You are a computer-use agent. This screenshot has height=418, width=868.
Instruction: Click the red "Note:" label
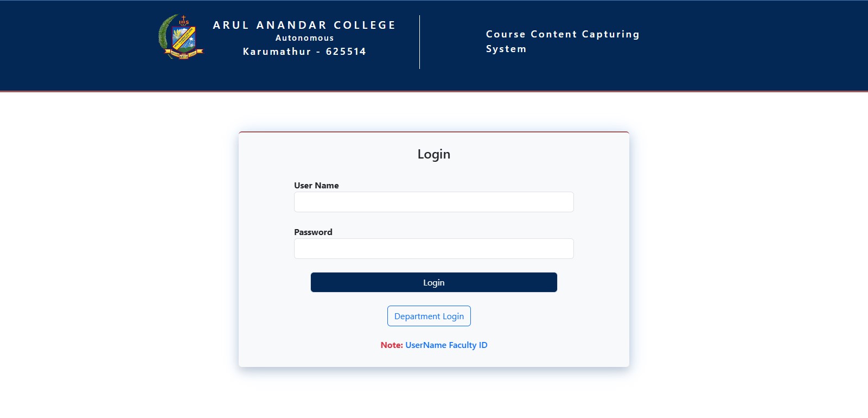pos(391,345)
